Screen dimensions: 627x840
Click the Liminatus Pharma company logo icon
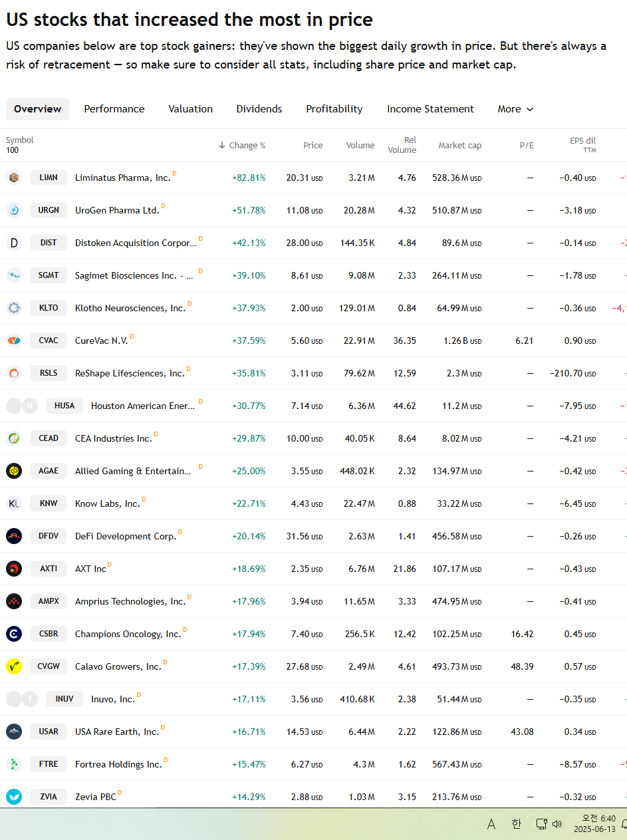click(14, 178)
